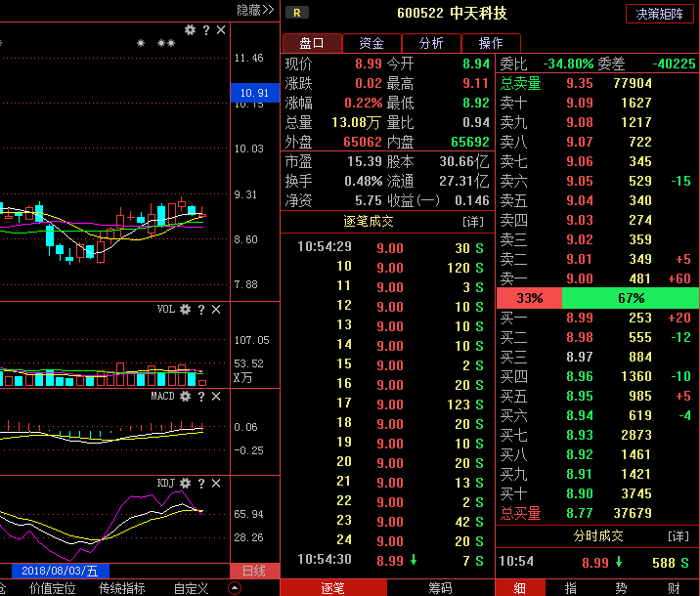
Task: Click the 内盘 value 65692
Action: tap(470, 143)
